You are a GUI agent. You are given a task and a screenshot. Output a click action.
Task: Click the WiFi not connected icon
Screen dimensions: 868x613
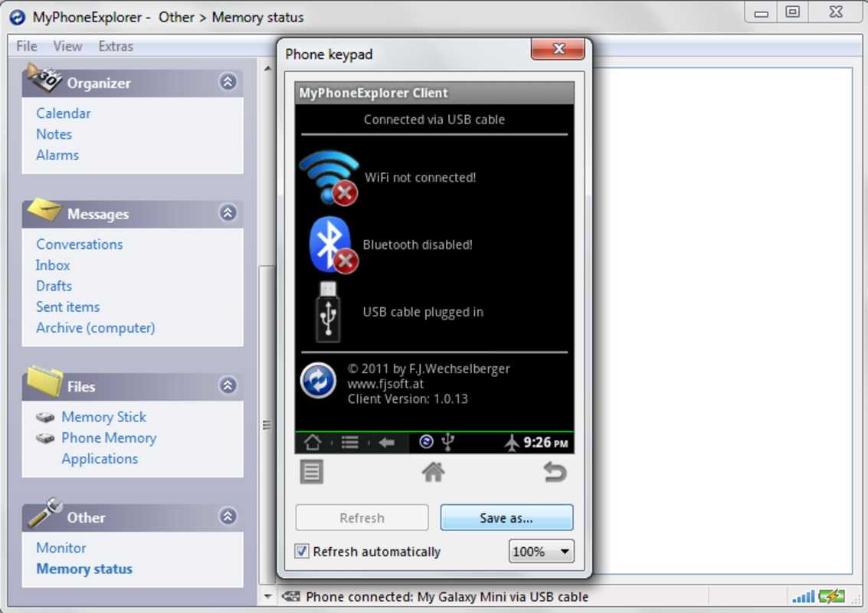coord(329,178)
